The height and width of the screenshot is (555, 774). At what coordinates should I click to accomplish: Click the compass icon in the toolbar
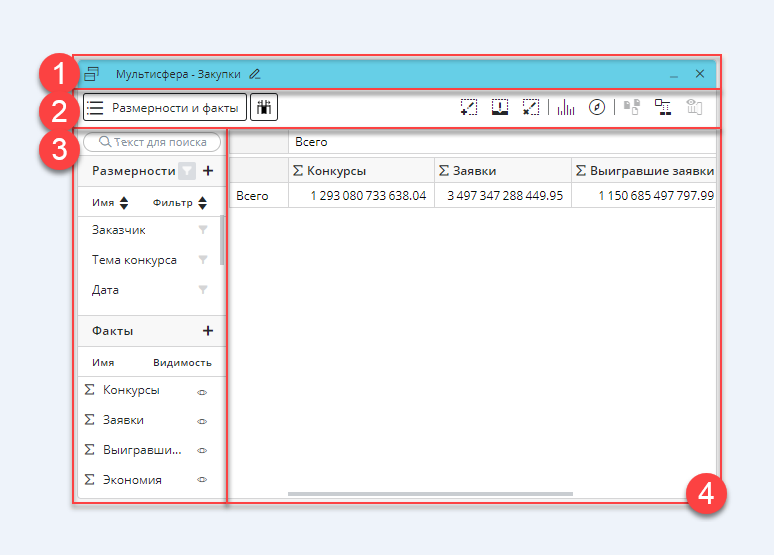(x=597, y=107)
